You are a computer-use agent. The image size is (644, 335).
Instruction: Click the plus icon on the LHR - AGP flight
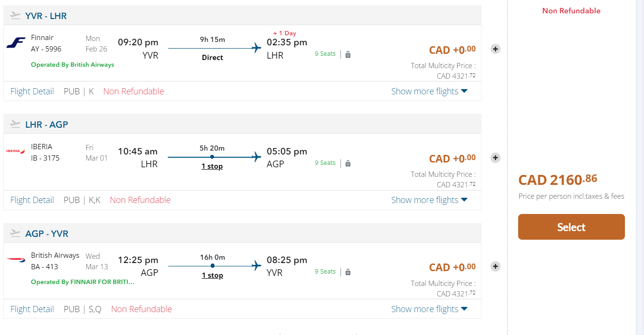[x=495, y=158]
